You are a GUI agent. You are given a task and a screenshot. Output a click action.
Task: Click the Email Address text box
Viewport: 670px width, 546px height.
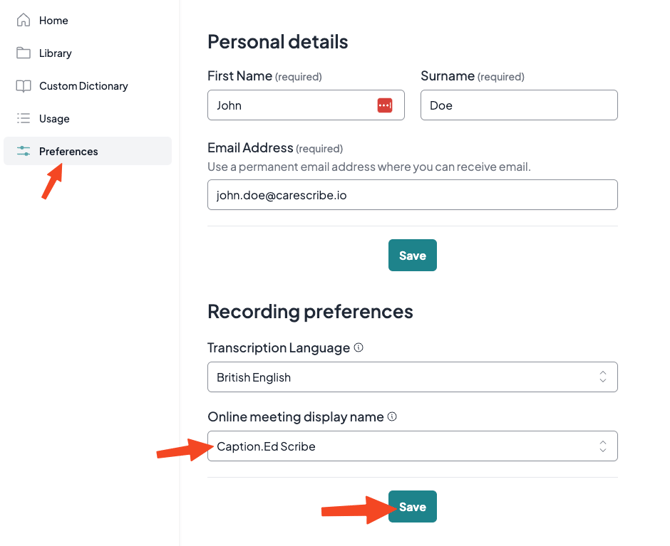[x=412, y=195]
